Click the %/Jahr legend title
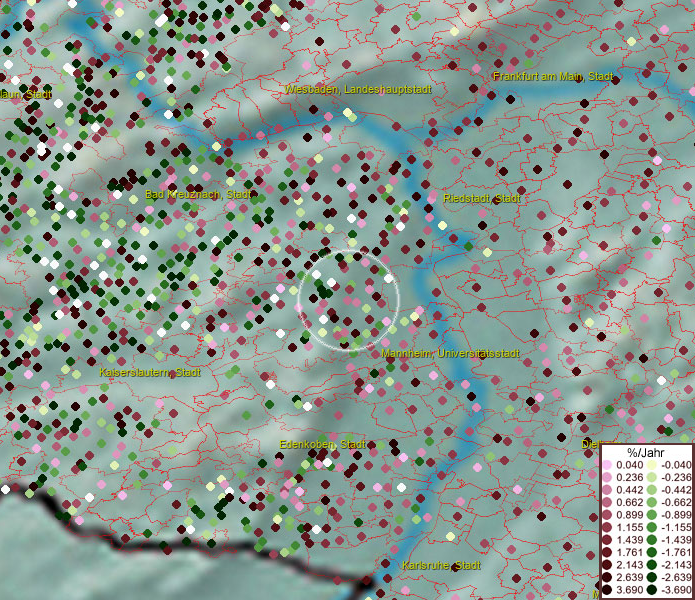Image resolution: width=695 pixels, height=600 pixels. 646,452
